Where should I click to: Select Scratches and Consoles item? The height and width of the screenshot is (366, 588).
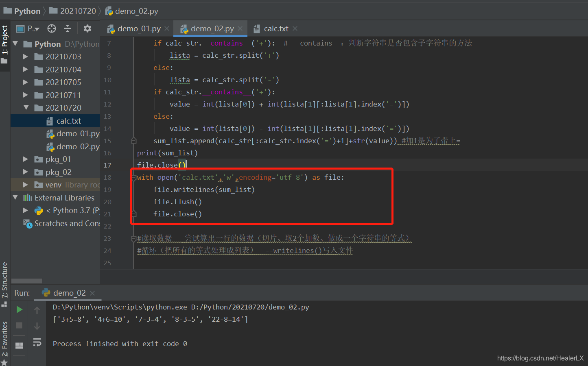pyautogui.click(x=55, y=223)
